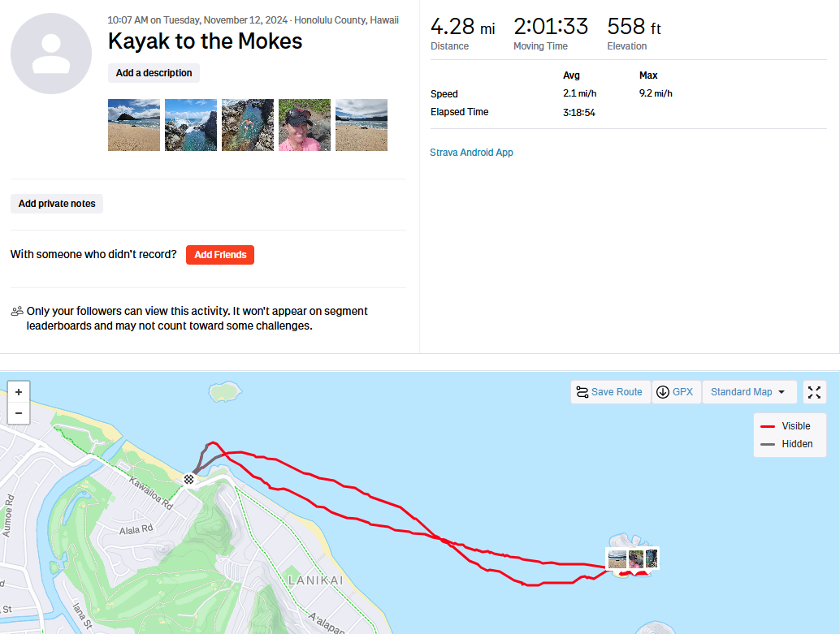Click the photo cluster on the map
Viewport: 840px width, 634px height.
tap(633, 559)
